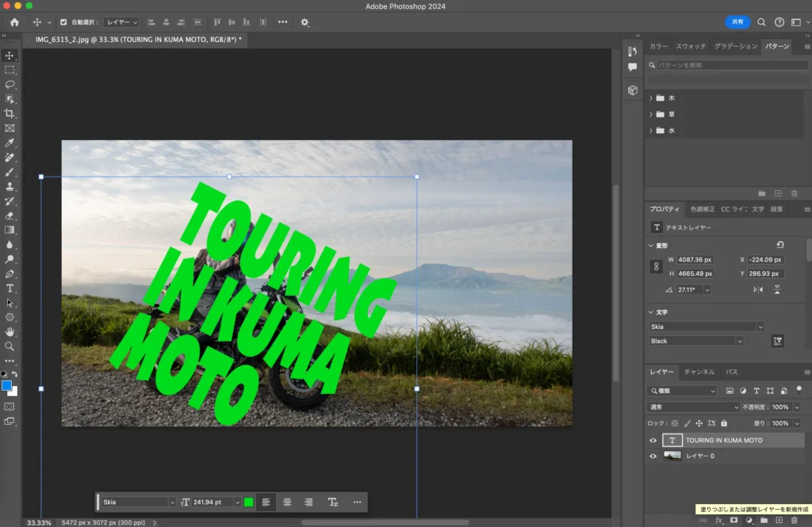Activate the Zoom tool in toolbar
Viewport: 812px width, 527px height.
click(10, 346)
